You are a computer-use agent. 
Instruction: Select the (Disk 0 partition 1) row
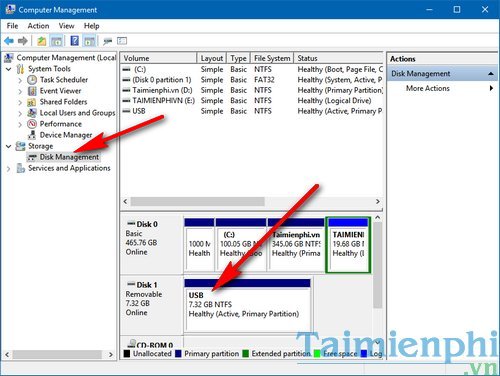[x=252, y=80]
